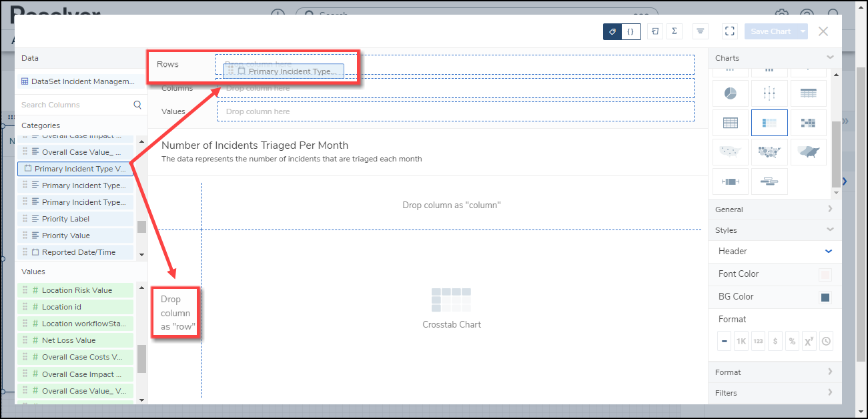This screenshot has height=419, width=868.
Task: Close the chart builder dialog
Action: 823,31
